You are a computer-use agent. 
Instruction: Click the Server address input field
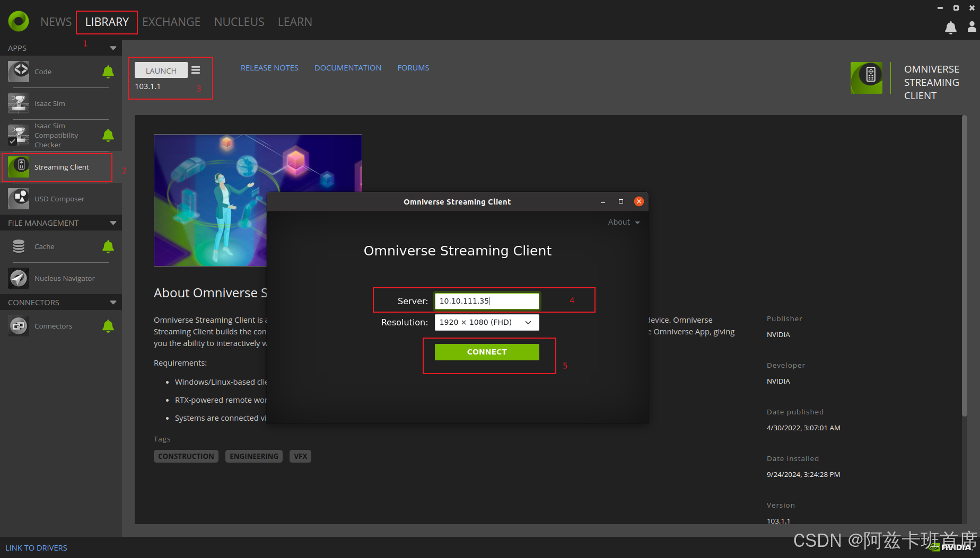[486, 301]
